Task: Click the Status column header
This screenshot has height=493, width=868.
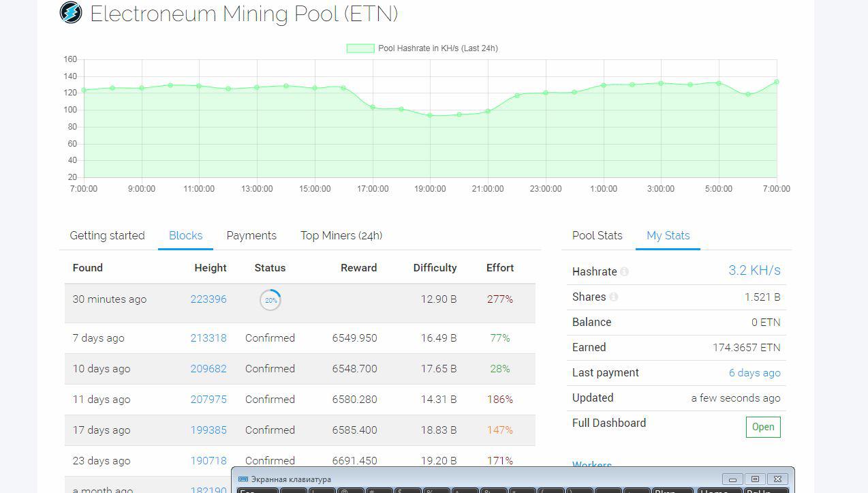Action: point(270,268)
